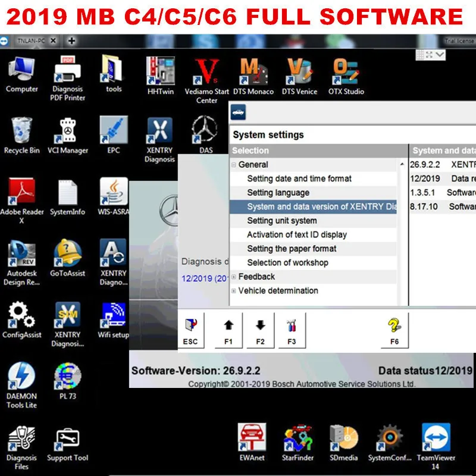The image size is (476, 476).
Task: Open SDmedia icon
Action: (x=344, y=438)
